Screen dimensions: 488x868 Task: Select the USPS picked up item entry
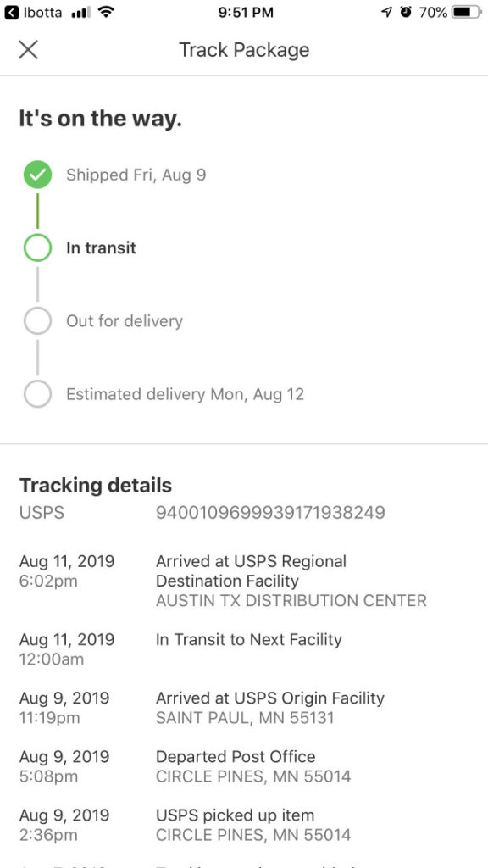(x=238, y=815)
